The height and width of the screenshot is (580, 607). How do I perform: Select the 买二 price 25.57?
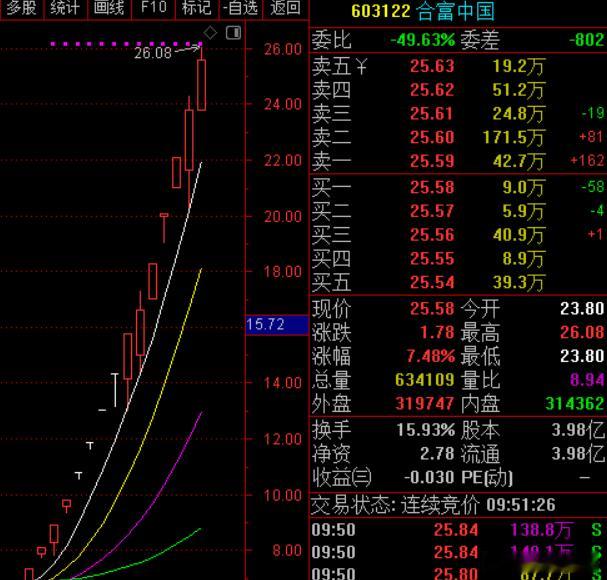pyautogui.click(x=432, y=211)
